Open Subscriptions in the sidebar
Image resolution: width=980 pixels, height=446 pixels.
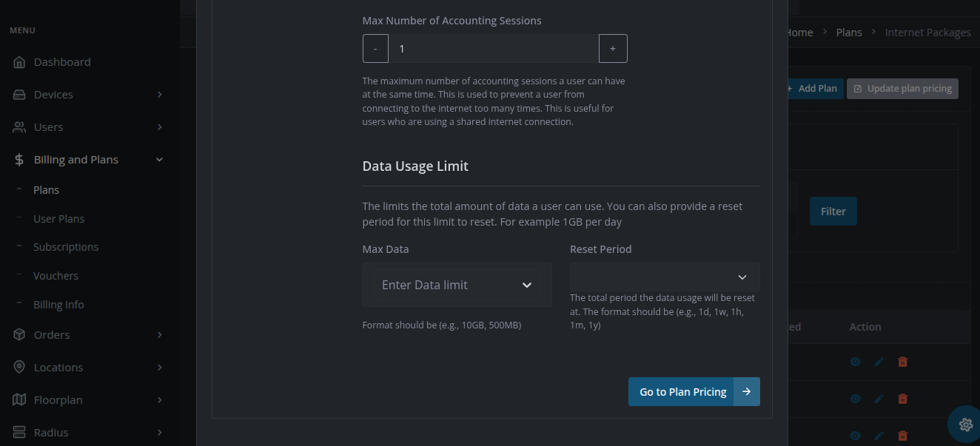66,247
